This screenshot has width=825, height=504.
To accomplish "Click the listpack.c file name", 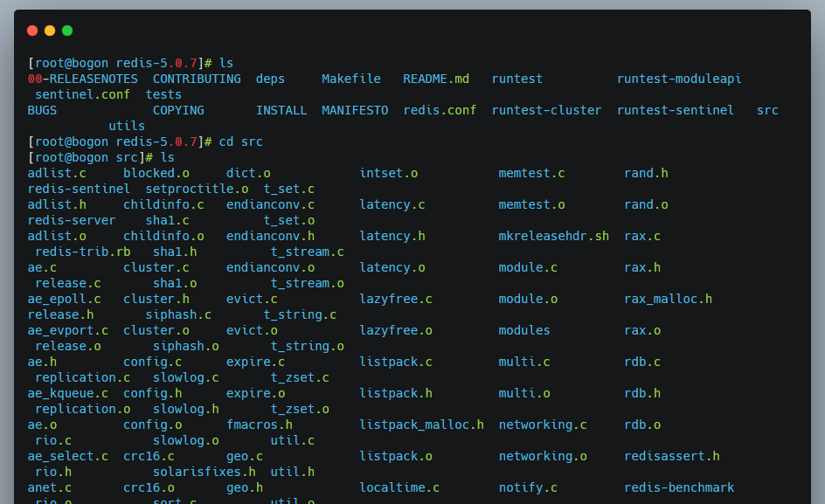I will [x=396, y=362].
